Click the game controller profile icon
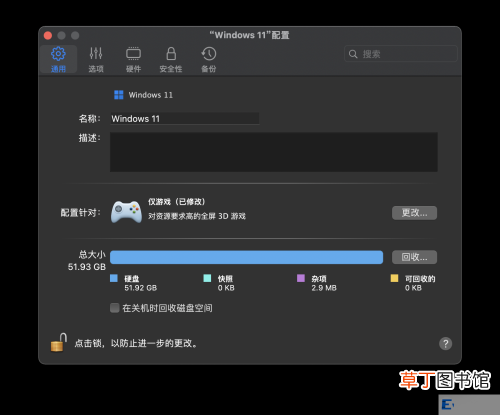 click(126, 212)
